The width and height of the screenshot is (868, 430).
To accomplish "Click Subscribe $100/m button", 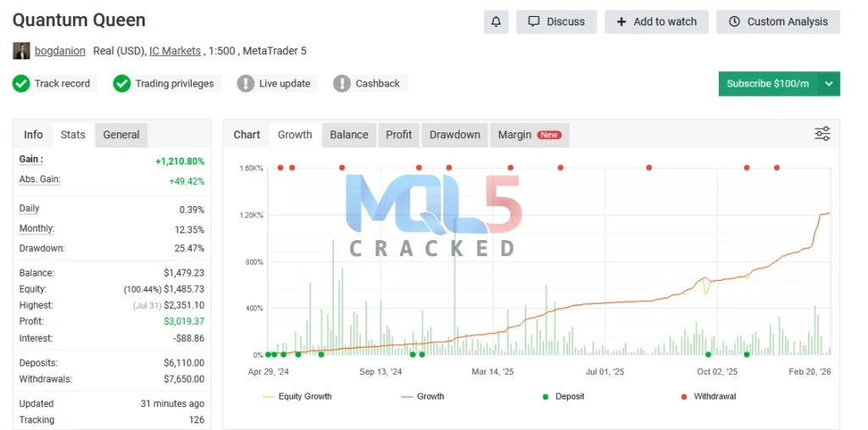I will (x=767, y=84).
